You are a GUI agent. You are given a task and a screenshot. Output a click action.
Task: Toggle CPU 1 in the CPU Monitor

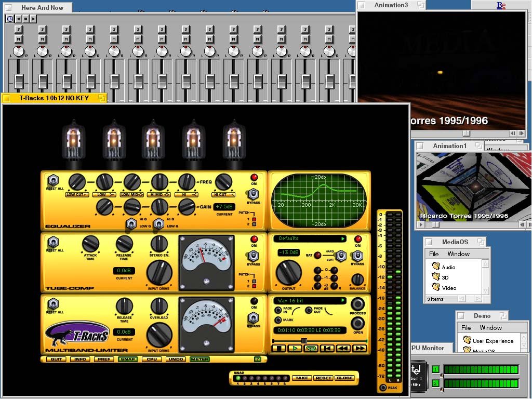point(436,369)
